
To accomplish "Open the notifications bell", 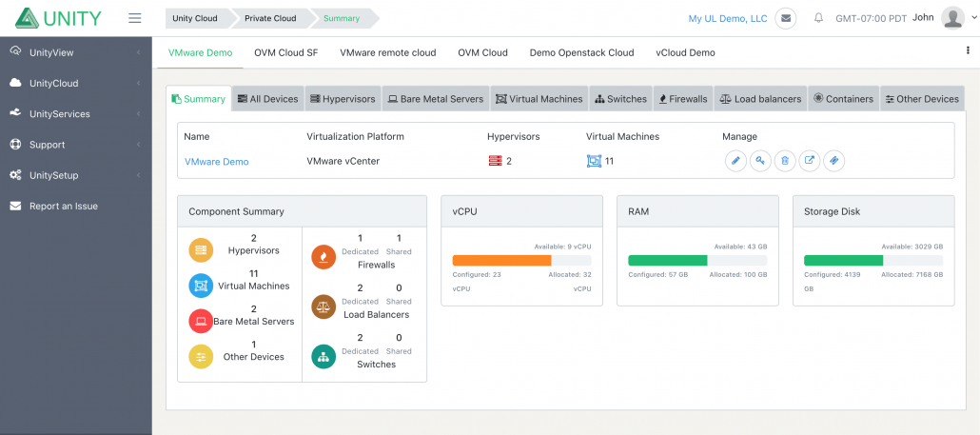I will [818, 18].
